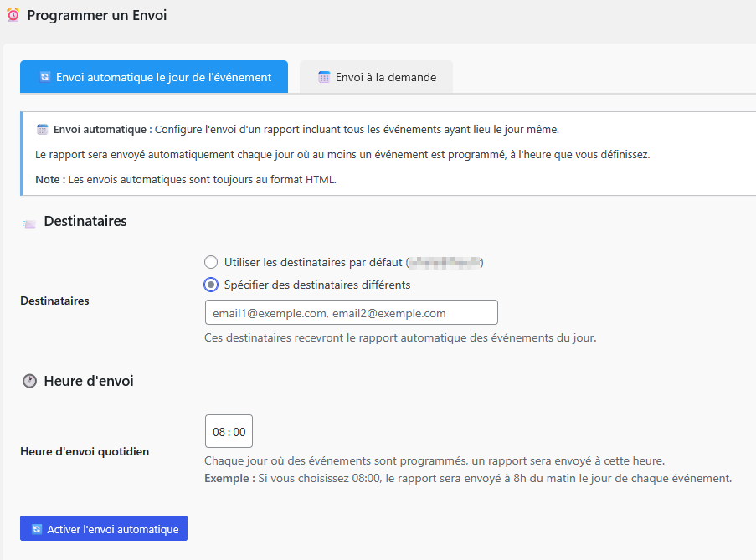756x560 pixels.
Task: Click the alarm clock icon beside Programmer un Envoi
Action: pos(13,15)
